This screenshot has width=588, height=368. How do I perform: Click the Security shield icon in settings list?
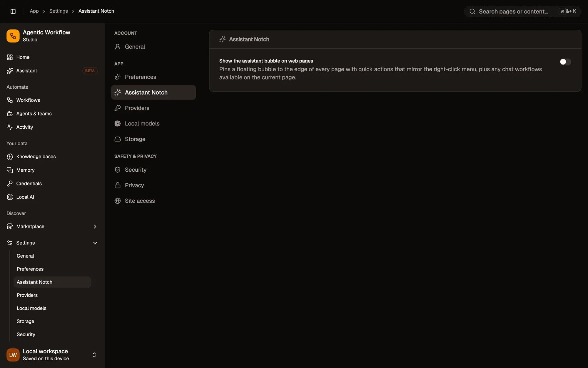point(118,170)
